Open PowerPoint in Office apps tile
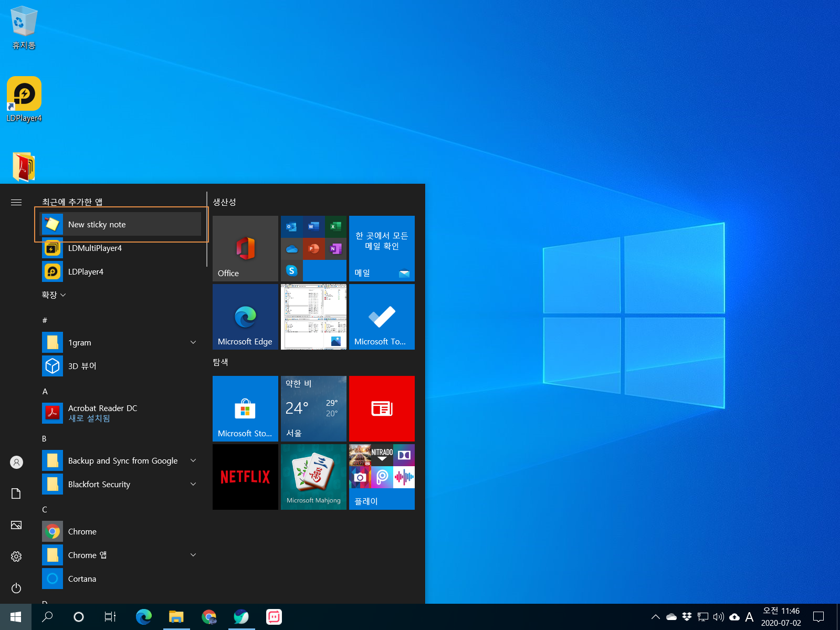Screen dimensions: 840x630 [x=313, y=248]
